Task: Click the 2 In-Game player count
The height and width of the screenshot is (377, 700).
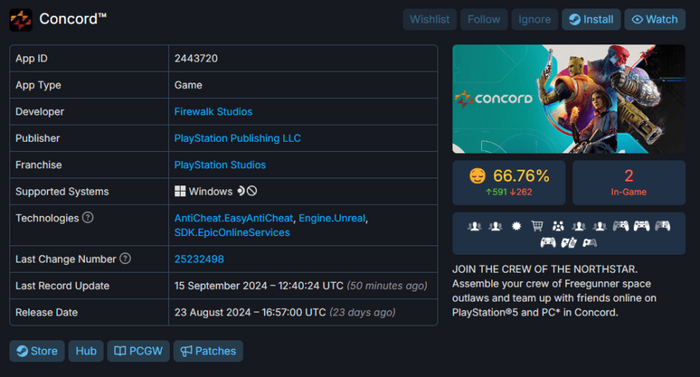Action: [629, 182]
